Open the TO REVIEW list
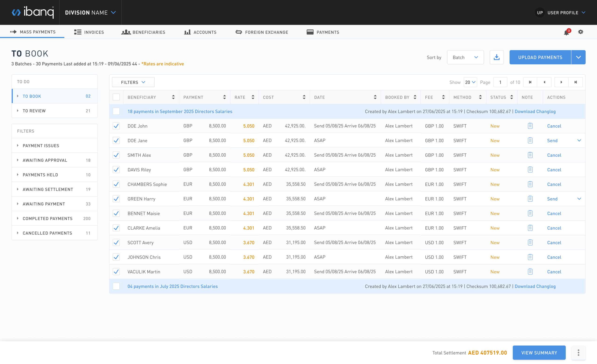 click(x=35, y=111)
